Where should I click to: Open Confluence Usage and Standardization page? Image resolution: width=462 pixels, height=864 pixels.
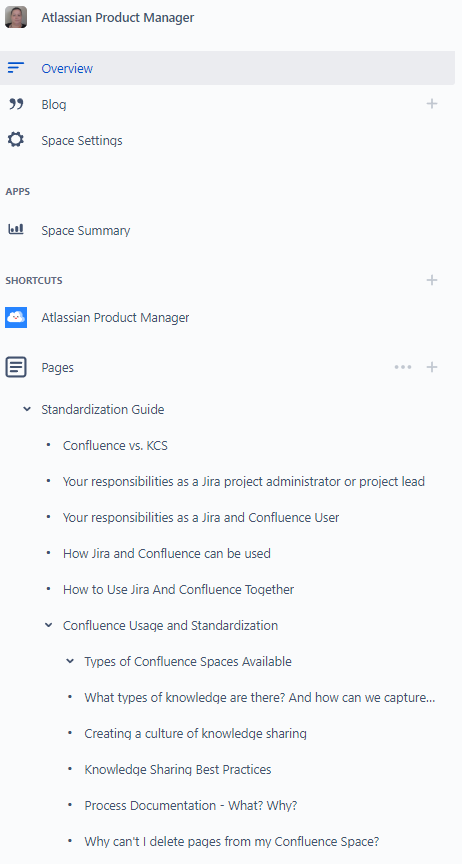(x=170, y=625)
